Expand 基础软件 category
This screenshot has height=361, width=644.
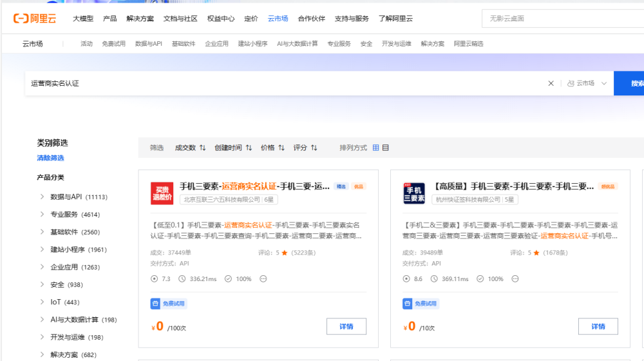(x=42, y=232)
